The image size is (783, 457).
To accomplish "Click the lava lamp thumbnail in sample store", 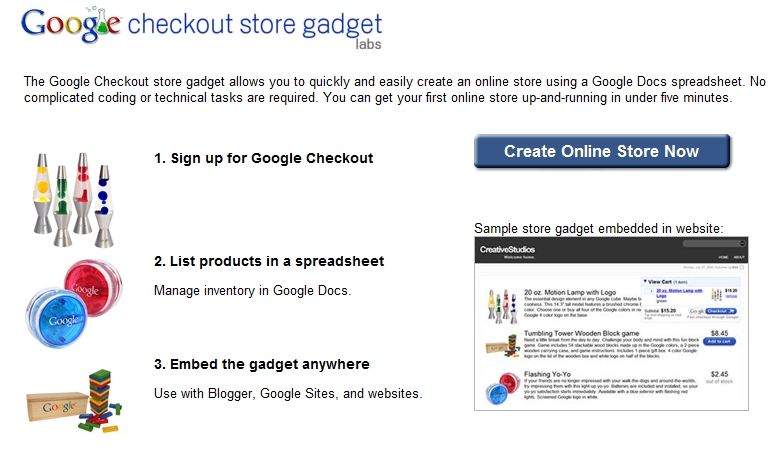I will (502, 306).
